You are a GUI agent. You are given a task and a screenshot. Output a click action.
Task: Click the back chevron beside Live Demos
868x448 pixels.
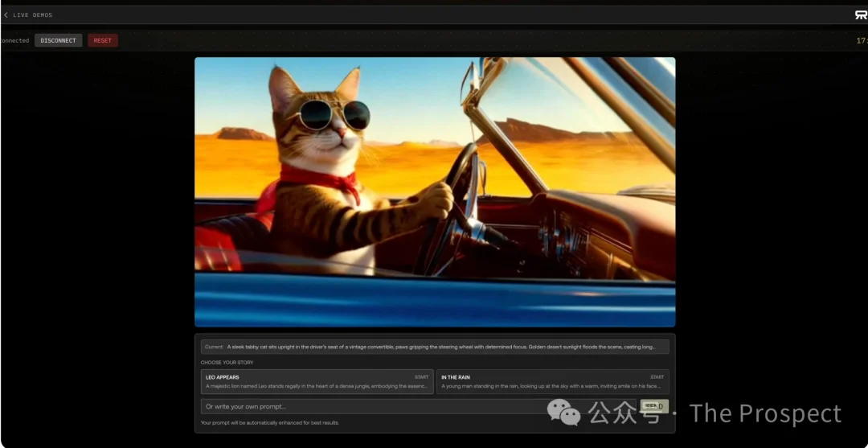click(6, 15)
